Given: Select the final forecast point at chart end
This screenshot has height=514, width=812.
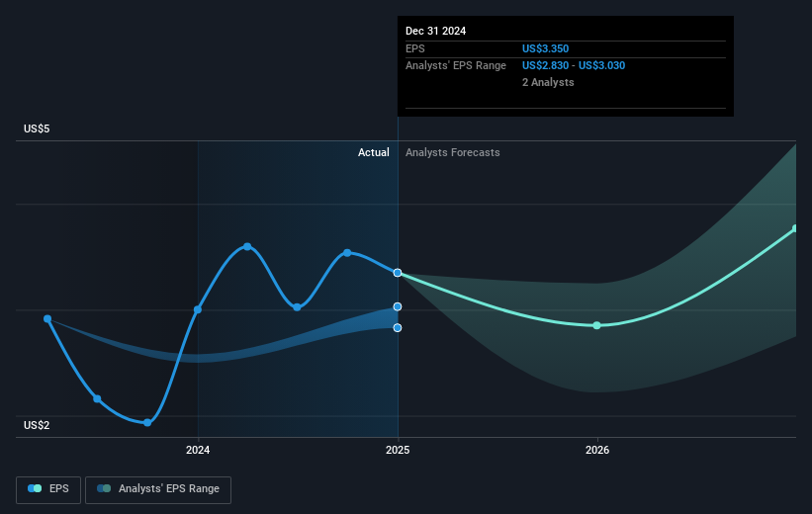Looking at the screenshot, I should (795, 228).
